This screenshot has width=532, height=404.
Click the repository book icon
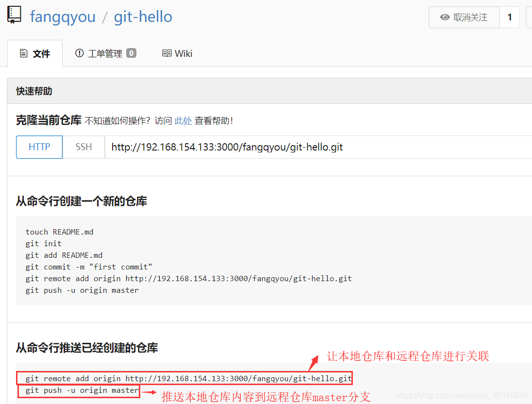pyautogui.click(x=14, y=15)
